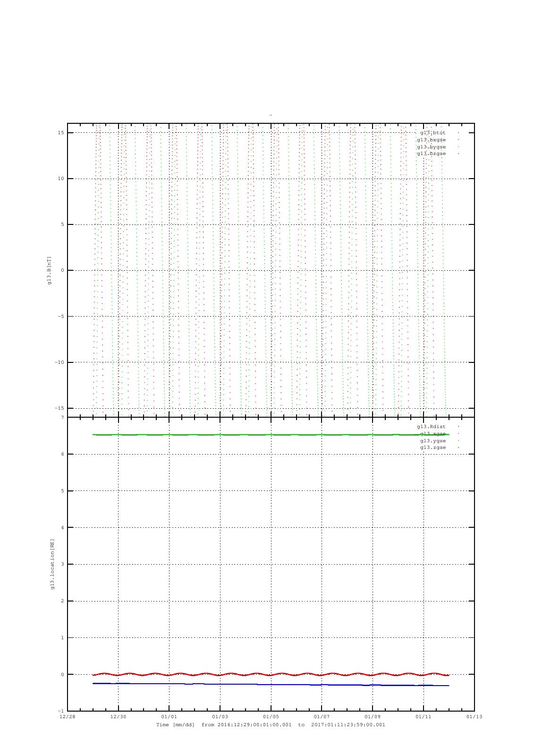Click the 2 tick on the location axis
This screenshot has height=756, width=534.
pyautogui.click(x=62, y=601)
